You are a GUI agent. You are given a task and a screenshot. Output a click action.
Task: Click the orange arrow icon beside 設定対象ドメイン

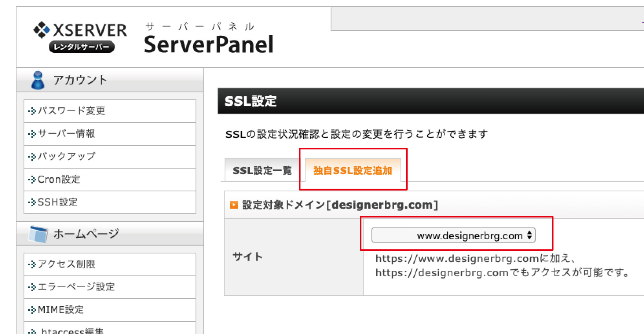pyautogui.click(x=234, y=205)
